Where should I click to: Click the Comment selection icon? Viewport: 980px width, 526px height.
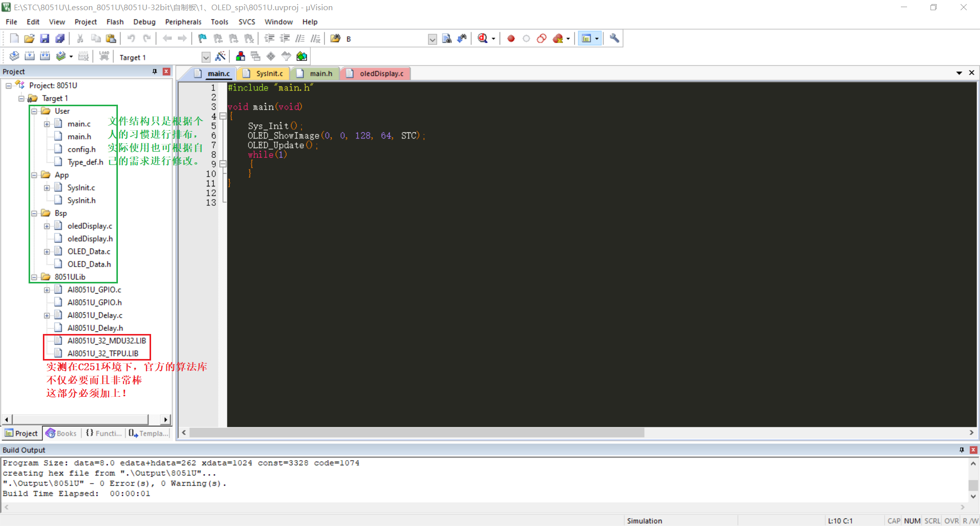300,38
